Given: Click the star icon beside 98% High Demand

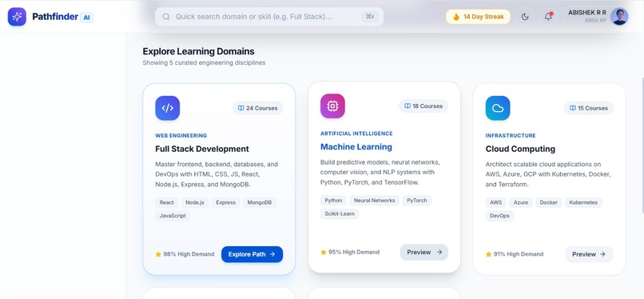Looking at the screenshot, I should pyautogui.click(x=158, y=254).
